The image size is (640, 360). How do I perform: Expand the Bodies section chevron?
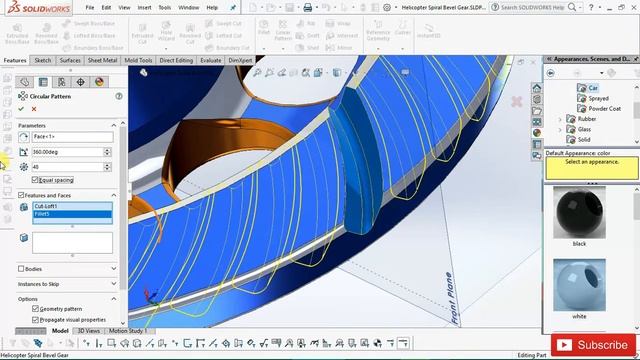[114, 269]
